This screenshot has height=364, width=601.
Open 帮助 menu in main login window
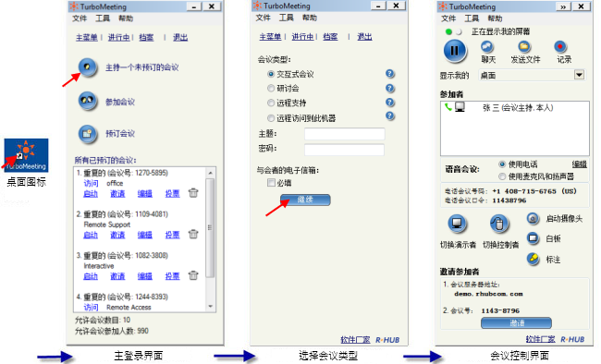(x=126, y=18)
